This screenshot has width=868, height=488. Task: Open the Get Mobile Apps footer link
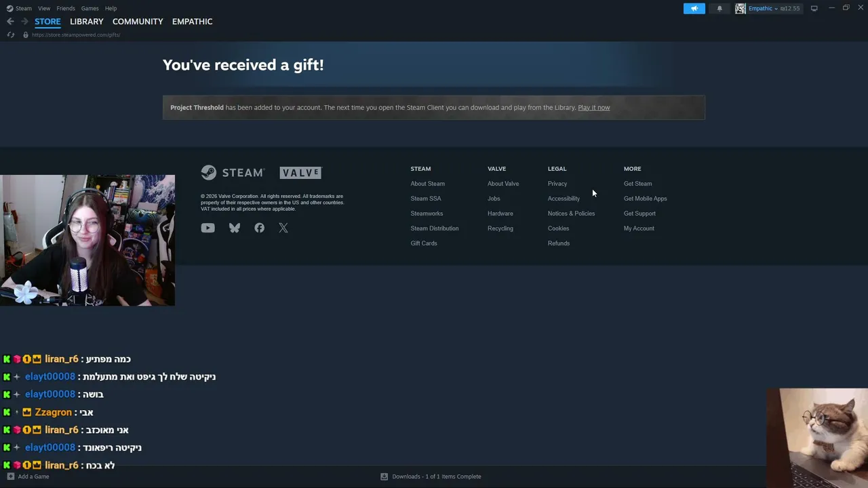(646, 199)
